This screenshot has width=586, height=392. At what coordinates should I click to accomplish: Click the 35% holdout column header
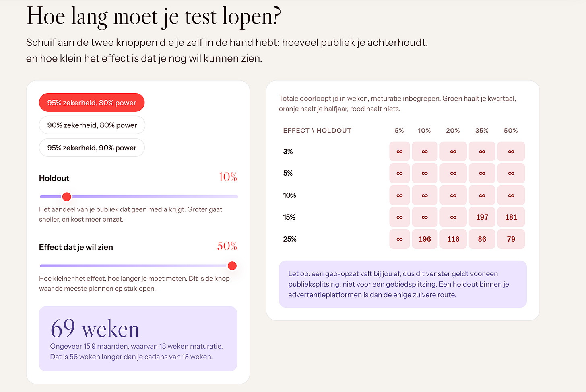482,131
